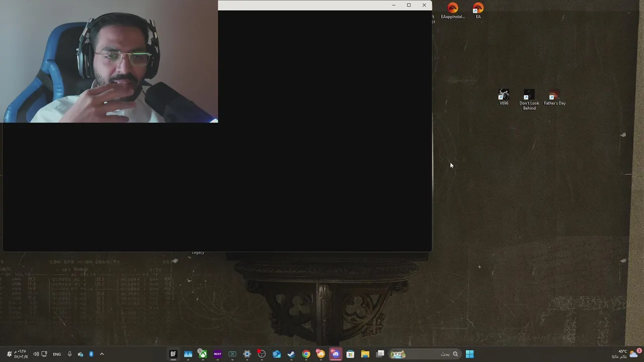Open the notification bell in system tray
This screenshot has height=362, width=644.
click(9, 354)
